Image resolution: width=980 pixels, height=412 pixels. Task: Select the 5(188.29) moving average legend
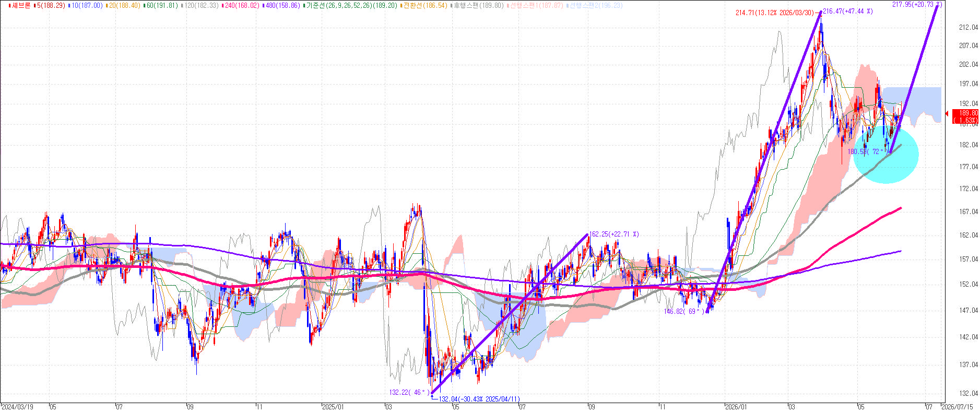51,5
